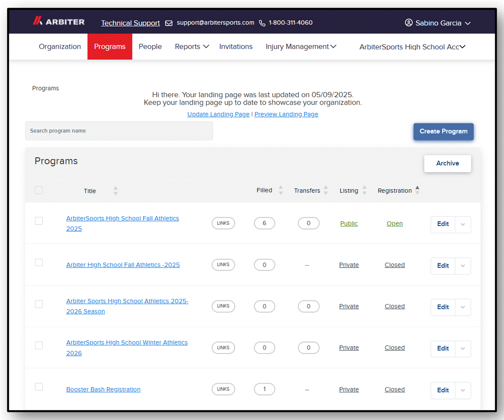Image resolution: width=504 pixels, height=420 pixels.
Task: Select checkbox for Arbiter High School Fall Athletics -2025
Action: pyautogui.click(x=39, y=262)
